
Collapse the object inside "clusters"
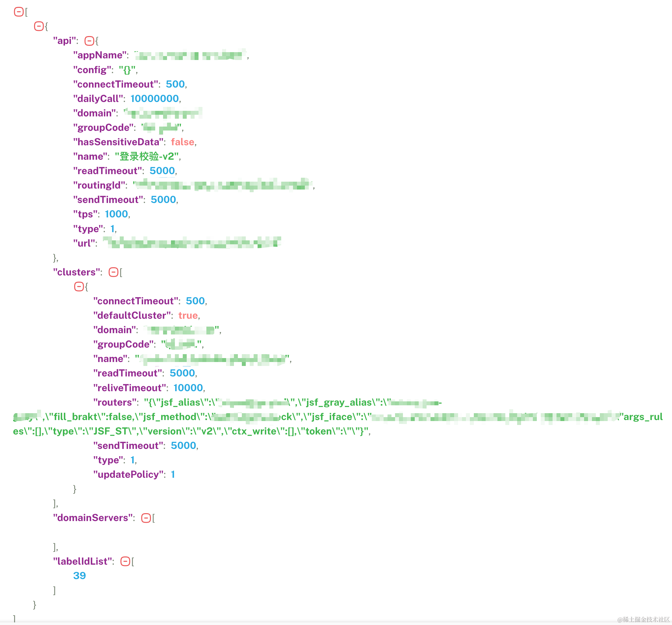pyautogui.click(x=79, y=287)
